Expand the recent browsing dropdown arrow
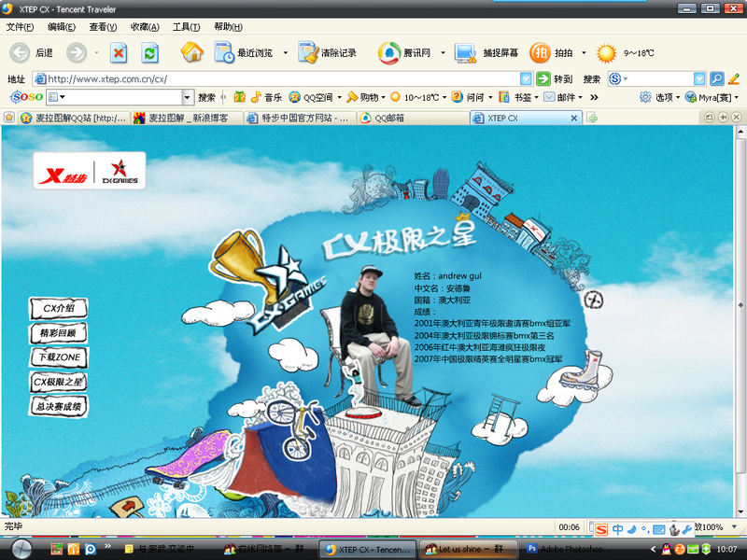 tap(286, 53)
